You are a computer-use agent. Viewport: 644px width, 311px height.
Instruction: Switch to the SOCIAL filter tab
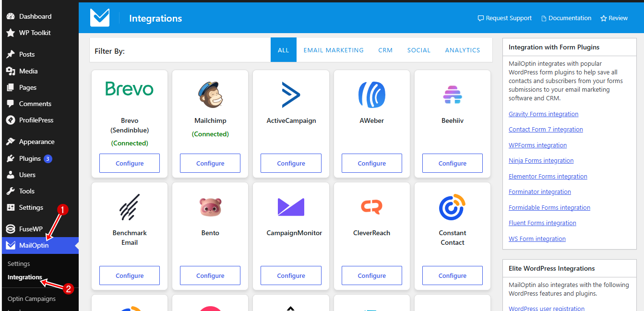[419, 50]
